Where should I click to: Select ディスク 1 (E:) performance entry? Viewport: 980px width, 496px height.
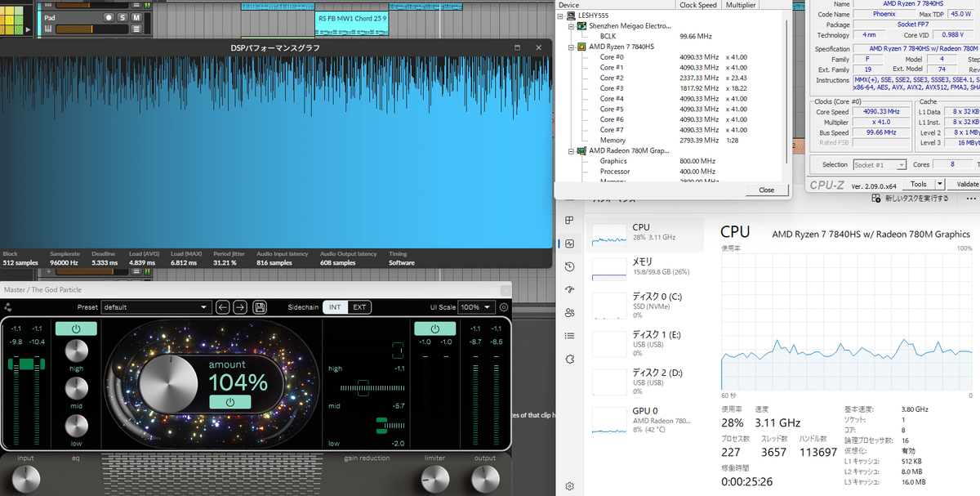pos(647,342)
